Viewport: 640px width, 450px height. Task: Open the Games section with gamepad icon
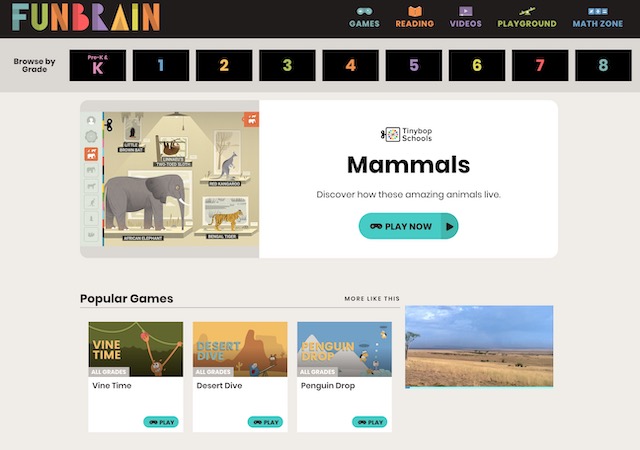[x=364, y=18]
